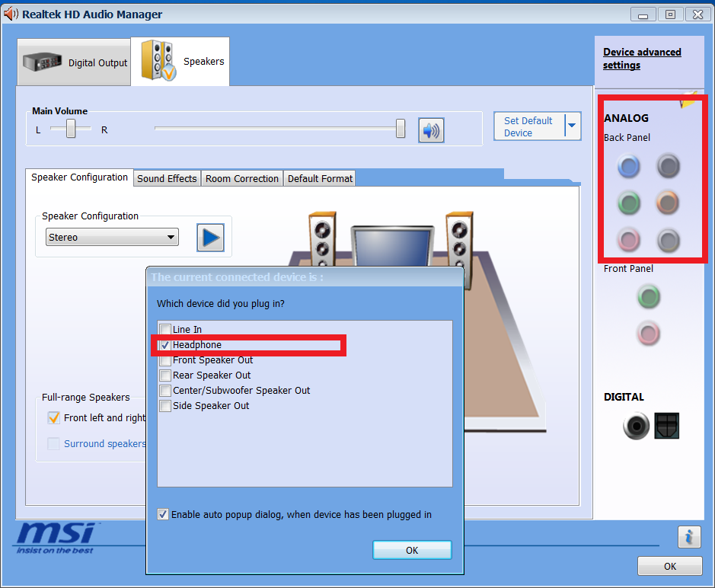This screenshot has height=588, width=715.
Task: Open the Stereo speaker configuration dropdown
Action: point(112,237)
